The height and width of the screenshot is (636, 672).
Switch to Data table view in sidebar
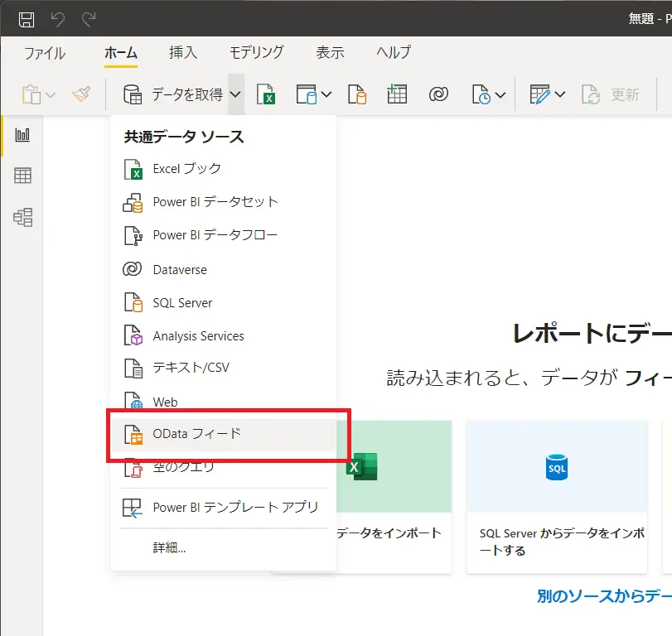click(x=22, y=176)
